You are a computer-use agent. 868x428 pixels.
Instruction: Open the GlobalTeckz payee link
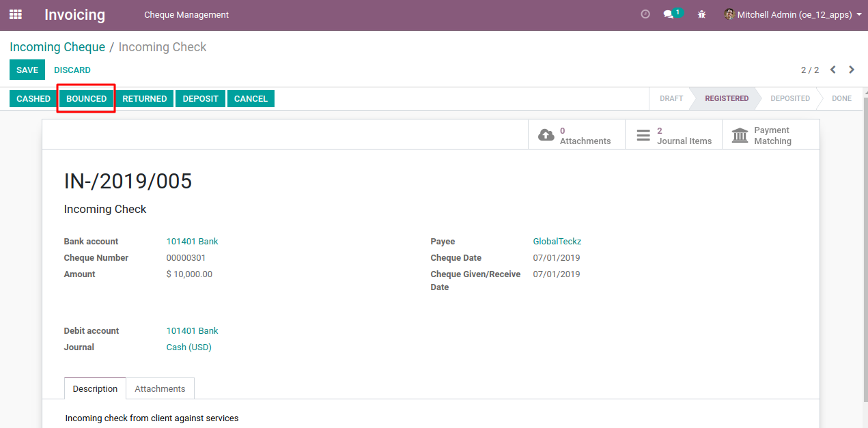(x=557, y=242)
